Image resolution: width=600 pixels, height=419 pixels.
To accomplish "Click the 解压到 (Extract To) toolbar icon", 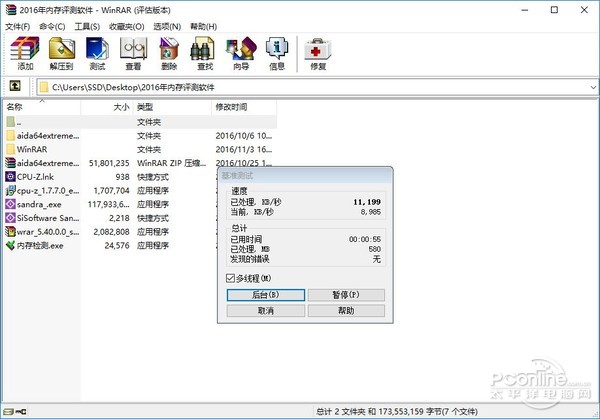I will [x=61, y=54].
